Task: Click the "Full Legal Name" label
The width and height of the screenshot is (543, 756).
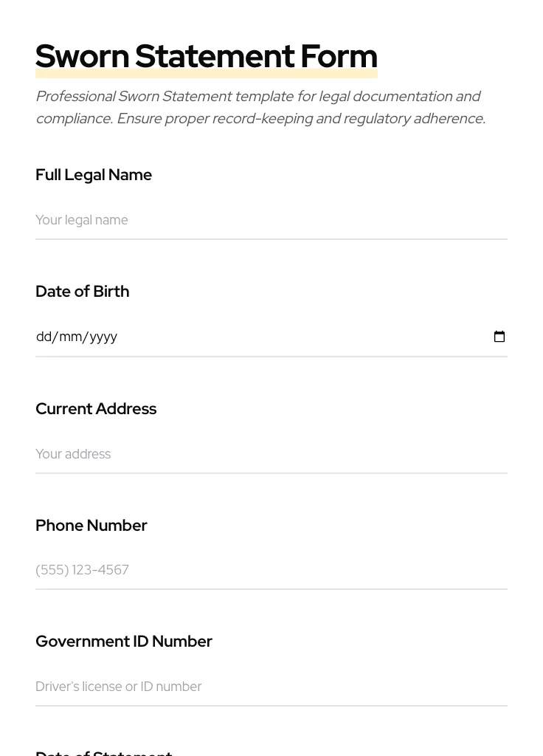Action: pyautogui.click(x=94, y=175)
